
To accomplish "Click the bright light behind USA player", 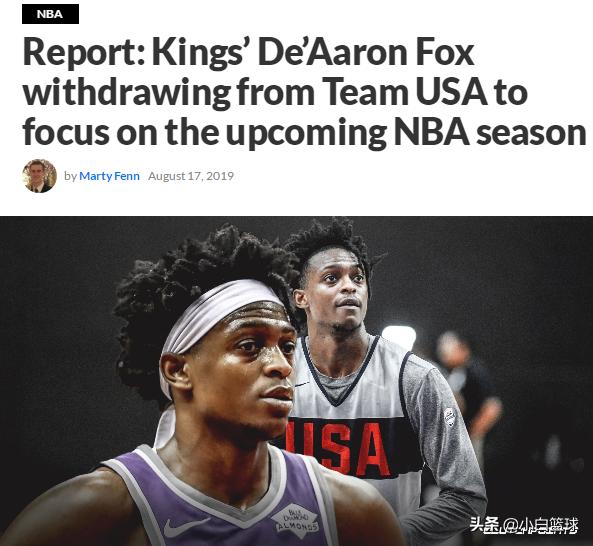I will point(399,337).
